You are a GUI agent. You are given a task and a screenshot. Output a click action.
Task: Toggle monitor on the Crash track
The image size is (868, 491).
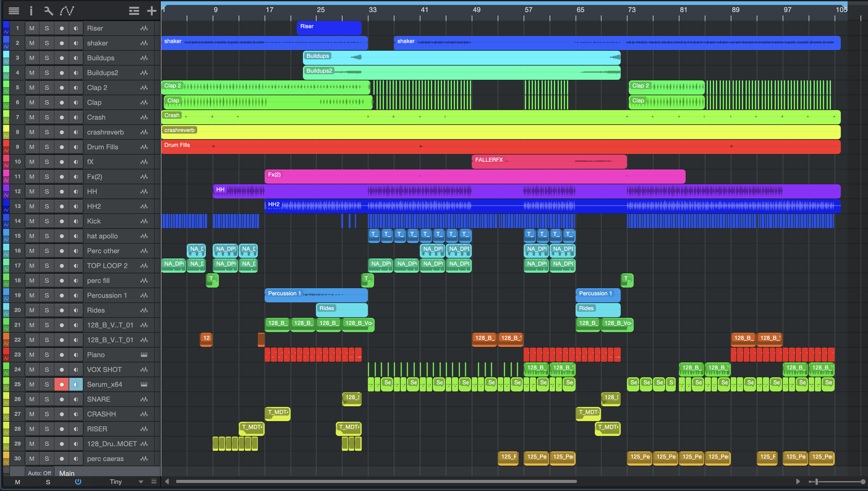pyautogui.click(x=76, y=117)
